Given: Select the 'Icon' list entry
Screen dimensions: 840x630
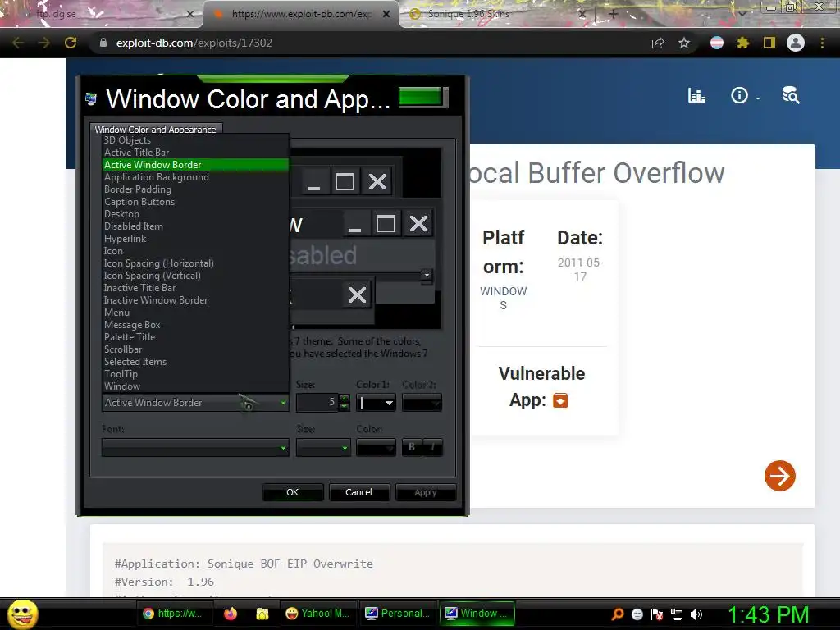Looking at the screenshot, I should pos(195,251).
